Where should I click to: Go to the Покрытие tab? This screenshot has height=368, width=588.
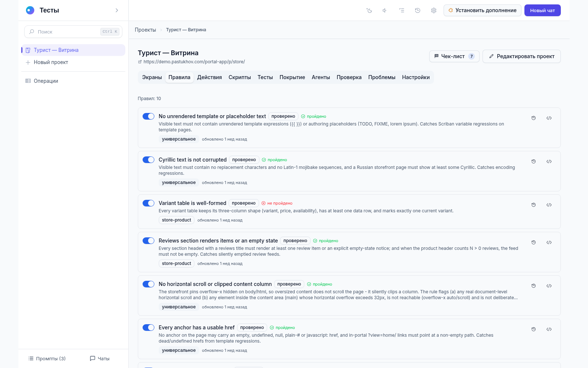click(x=292, y=77)
